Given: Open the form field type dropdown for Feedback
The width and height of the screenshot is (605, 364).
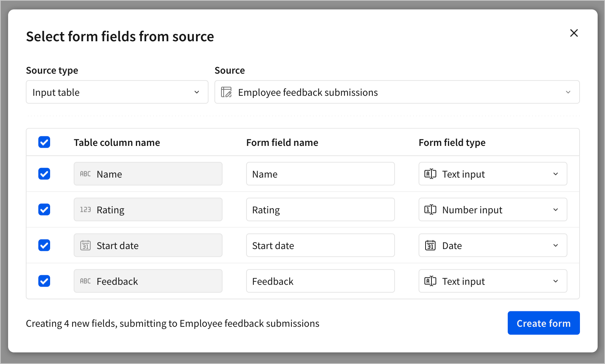Looking at the screenshot, I should [x=556, y=281].
